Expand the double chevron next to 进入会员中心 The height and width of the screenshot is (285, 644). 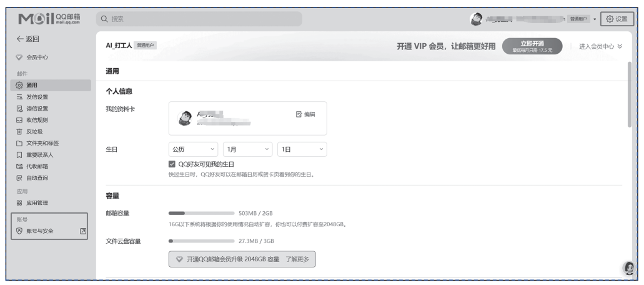(x=620, y=46)
